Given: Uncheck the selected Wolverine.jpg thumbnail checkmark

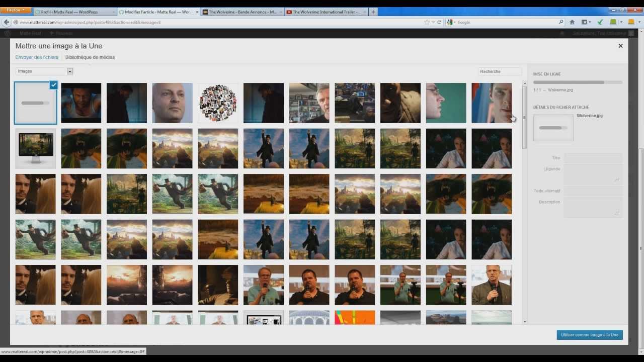Looking at the screenshot, I should [54, 85].
